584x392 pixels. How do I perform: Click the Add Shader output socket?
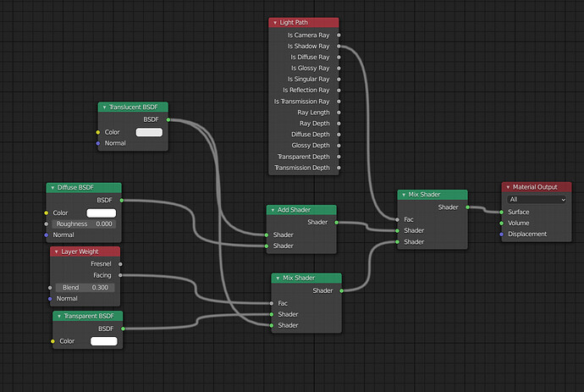pos(336,223)
